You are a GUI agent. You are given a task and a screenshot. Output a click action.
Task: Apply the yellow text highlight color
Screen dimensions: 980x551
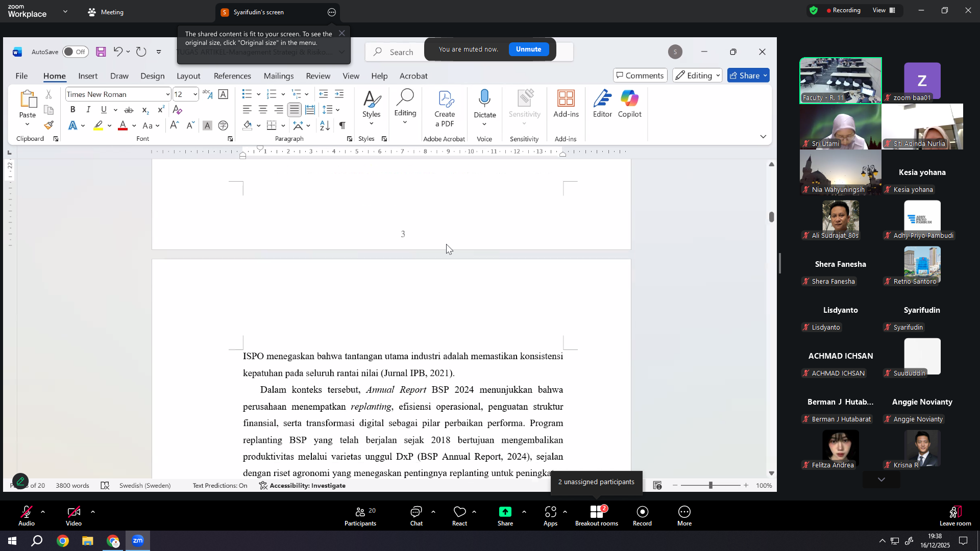(98, 126)
